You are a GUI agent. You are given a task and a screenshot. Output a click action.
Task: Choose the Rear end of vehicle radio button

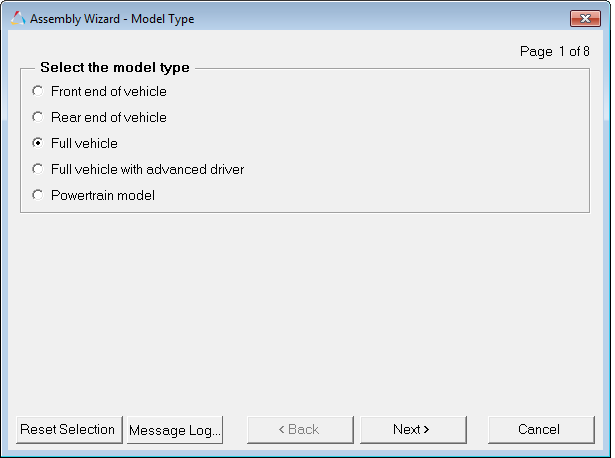tap(38, 117)
